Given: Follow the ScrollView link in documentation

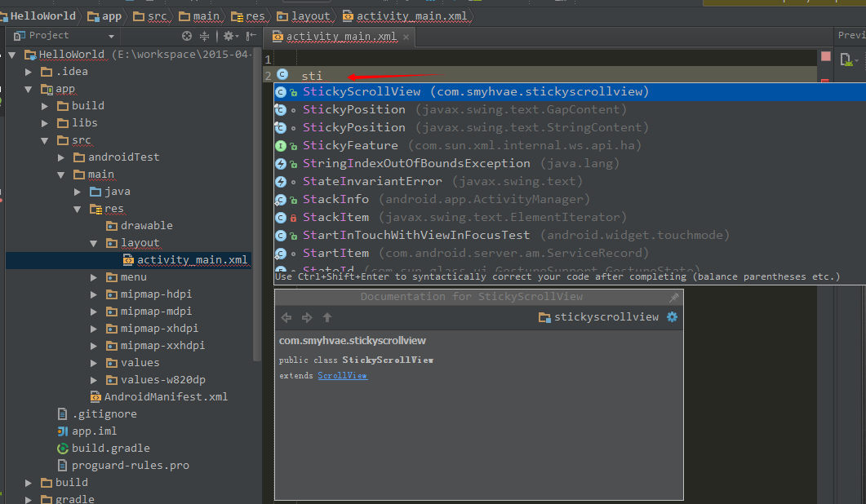Looking at the screenshot, I should click(x=343, y=375).
